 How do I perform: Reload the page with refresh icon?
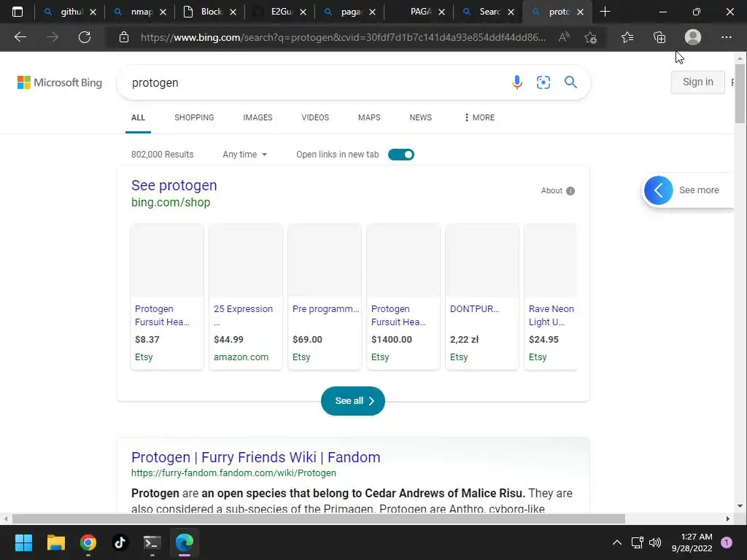point(85,37)
